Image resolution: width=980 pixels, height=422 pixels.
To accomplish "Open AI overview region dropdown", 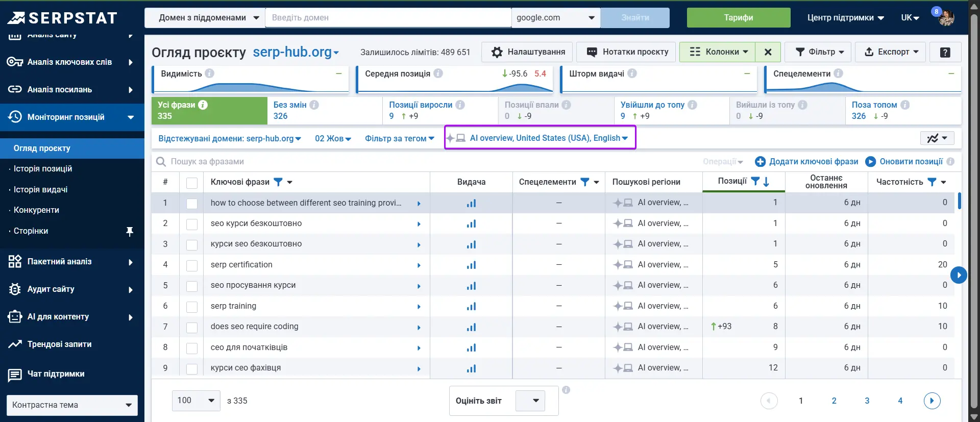I will point(540,138).
